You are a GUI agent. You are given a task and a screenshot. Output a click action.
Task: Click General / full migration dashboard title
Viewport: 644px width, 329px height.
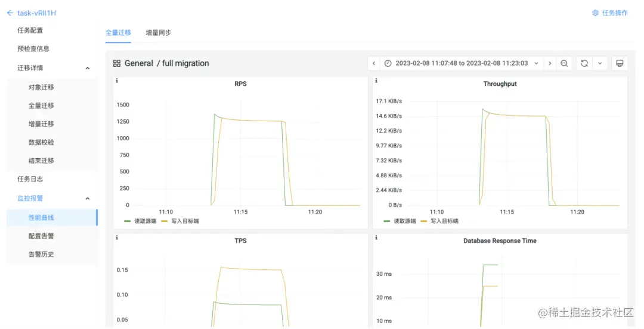[167, 63]
